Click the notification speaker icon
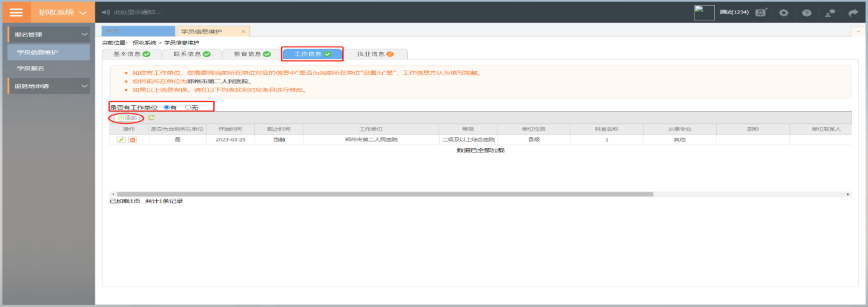868x307 pixels. [106, 12]
